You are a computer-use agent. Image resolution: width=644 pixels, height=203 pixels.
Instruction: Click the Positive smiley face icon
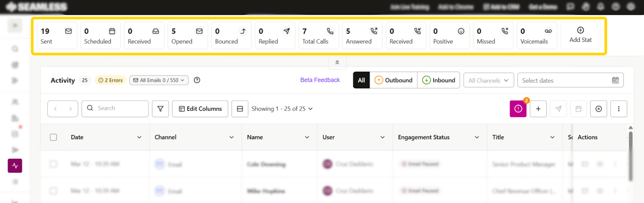461,31
